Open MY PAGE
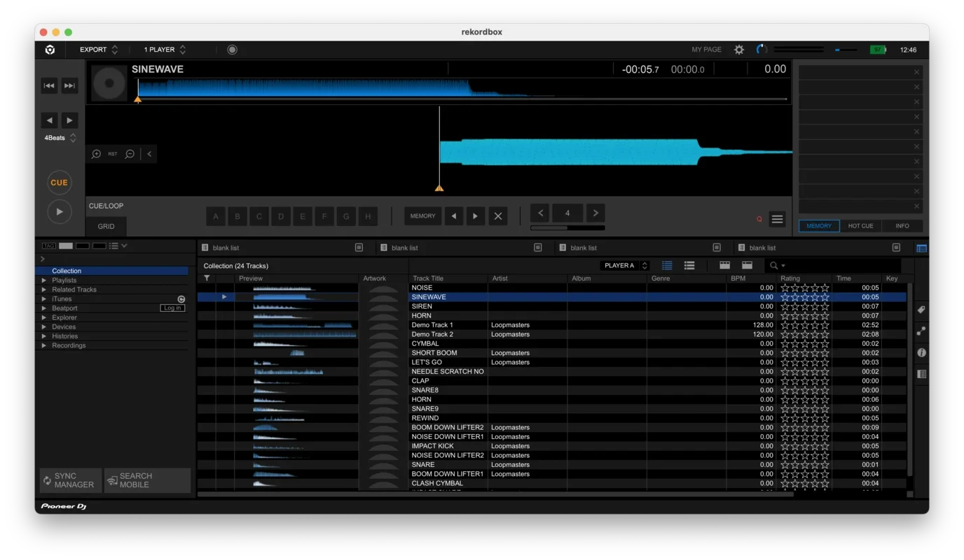Image resolution: width=964 pixels, height=560 pixels. (706, 50)
